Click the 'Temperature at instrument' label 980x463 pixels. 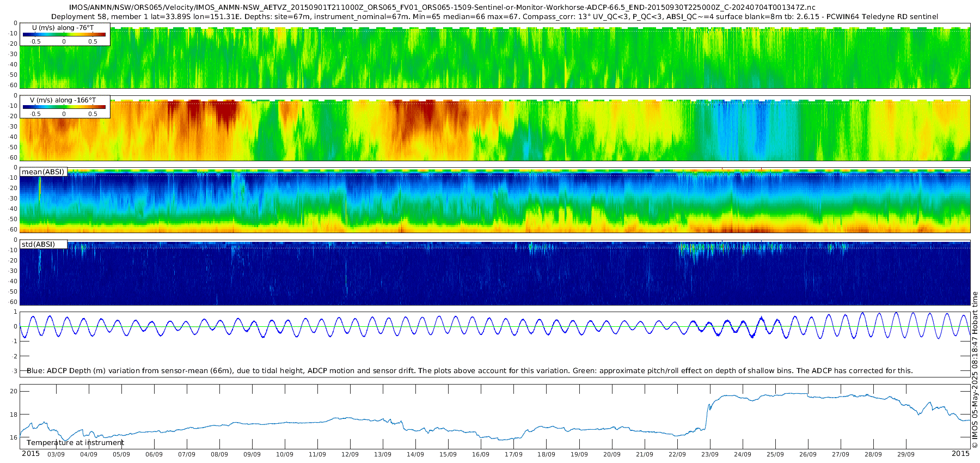coord(75,442)
